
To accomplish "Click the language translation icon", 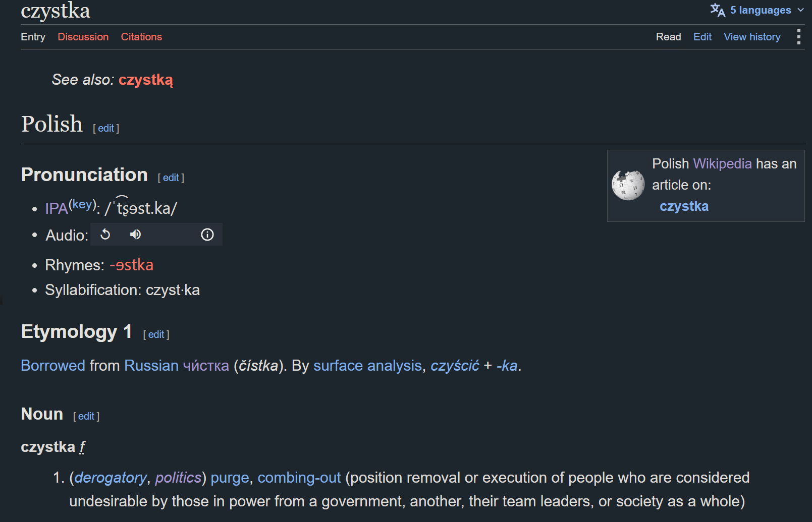I will 718,10.
